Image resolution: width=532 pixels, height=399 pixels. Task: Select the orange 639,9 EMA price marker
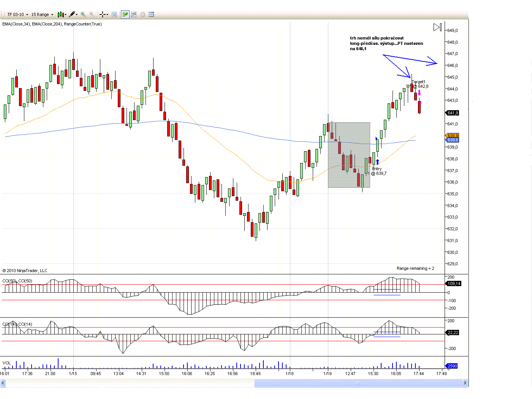click(x=452, y=136)
